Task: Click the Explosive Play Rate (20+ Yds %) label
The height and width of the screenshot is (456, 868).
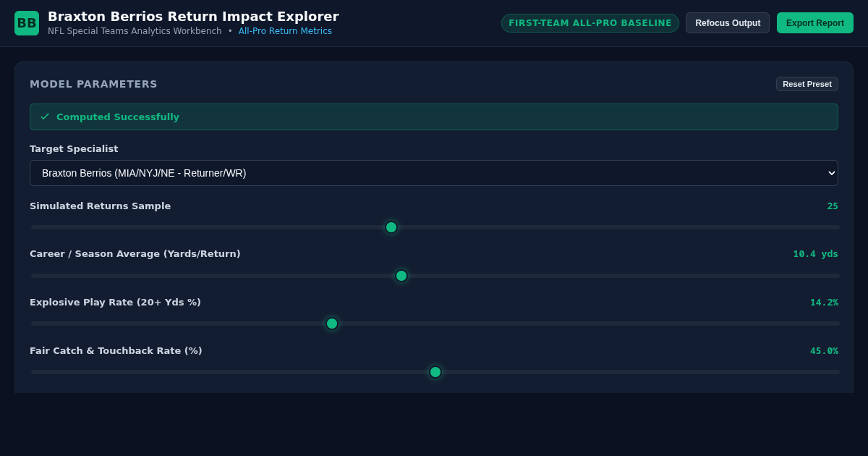Action: [x=115, y=303]
